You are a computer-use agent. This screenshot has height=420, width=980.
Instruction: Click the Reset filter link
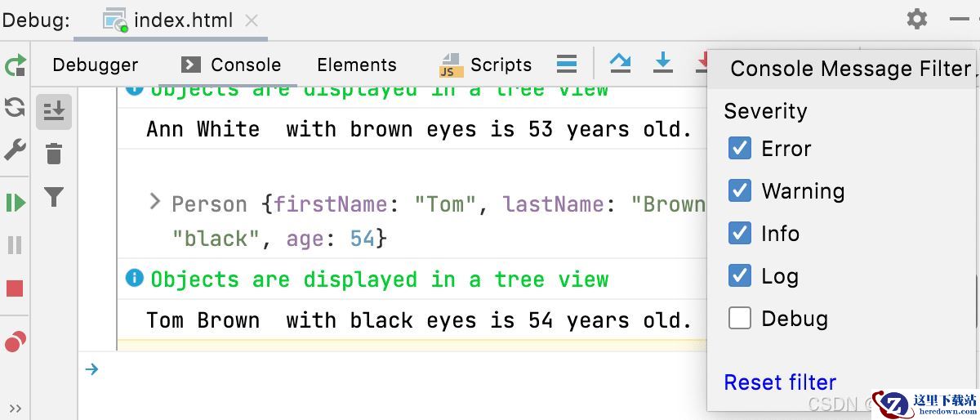(780, 382)
